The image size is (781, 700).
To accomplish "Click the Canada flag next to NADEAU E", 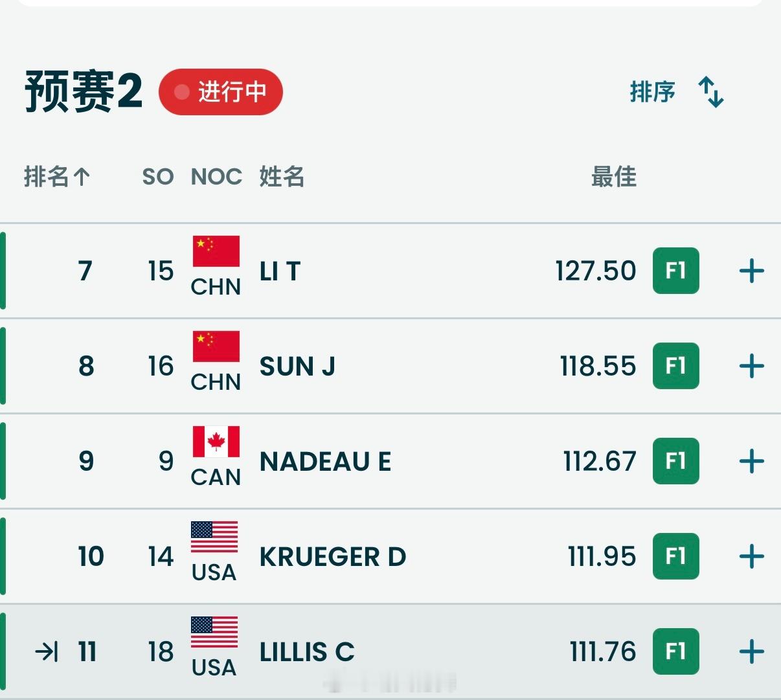I will [x=216, y=442].
